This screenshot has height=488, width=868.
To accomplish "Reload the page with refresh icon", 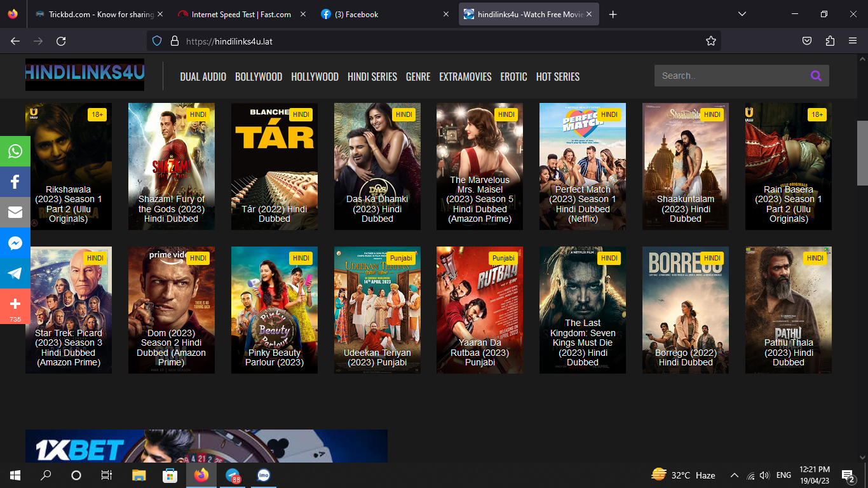I will tap(61, 41).
